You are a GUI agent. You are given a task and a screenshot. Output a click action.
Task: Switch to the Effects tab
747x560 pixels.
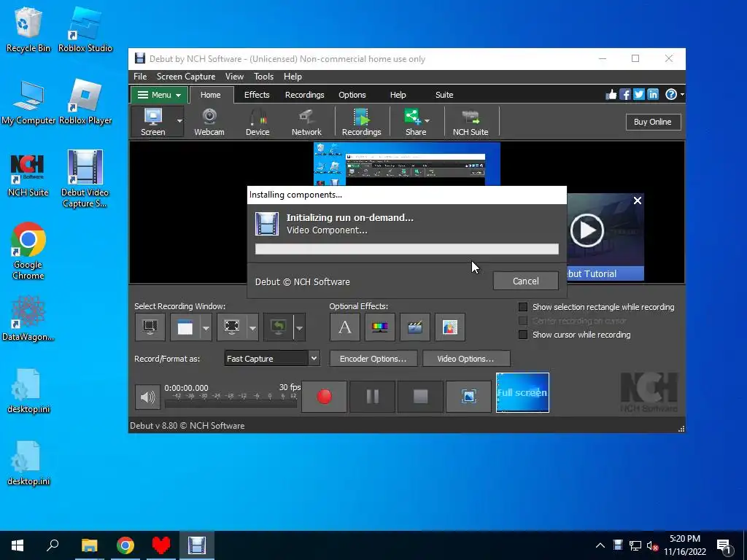click(x=257, y=95)
